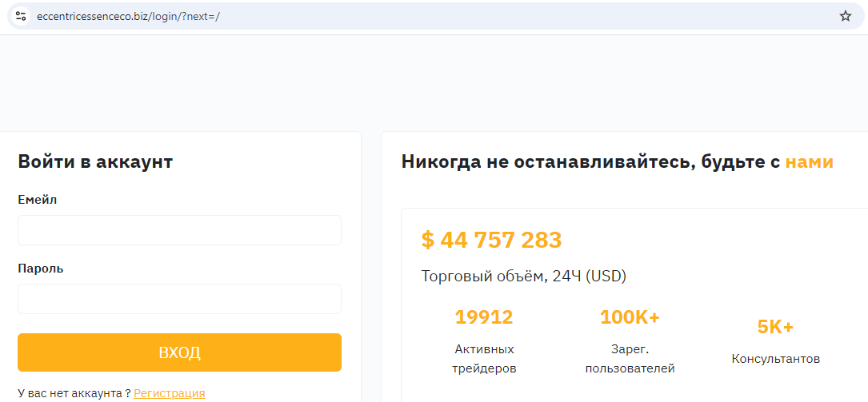Screen dimensions: 868x402
Task: Click the orange ВХОД button
Action: (179, 352)
